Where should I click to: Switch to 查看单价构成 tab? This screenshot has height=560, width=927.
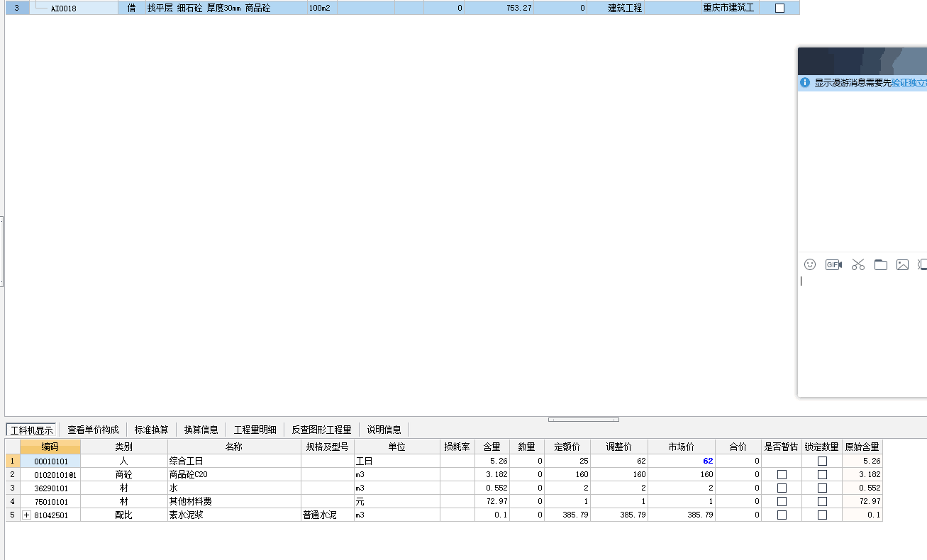point(93,430)
